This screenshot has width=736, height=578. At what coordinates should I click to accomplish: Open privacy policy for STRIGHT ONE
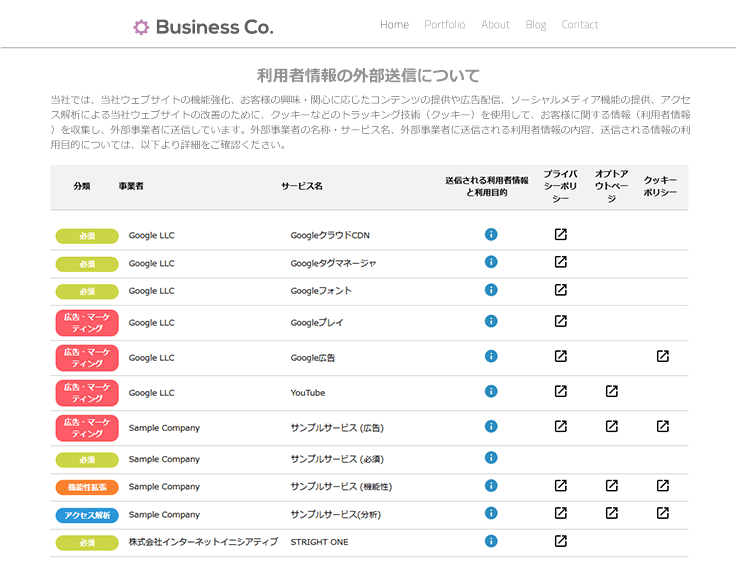click(561, 541)
